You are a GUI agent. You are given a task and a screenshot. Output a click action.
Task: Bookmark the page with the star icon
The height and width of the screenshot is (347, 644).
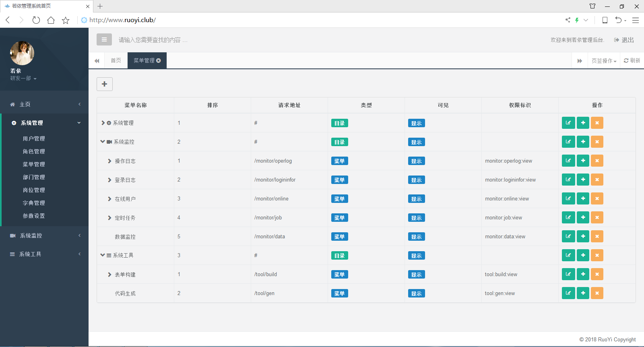coord(66,20)
